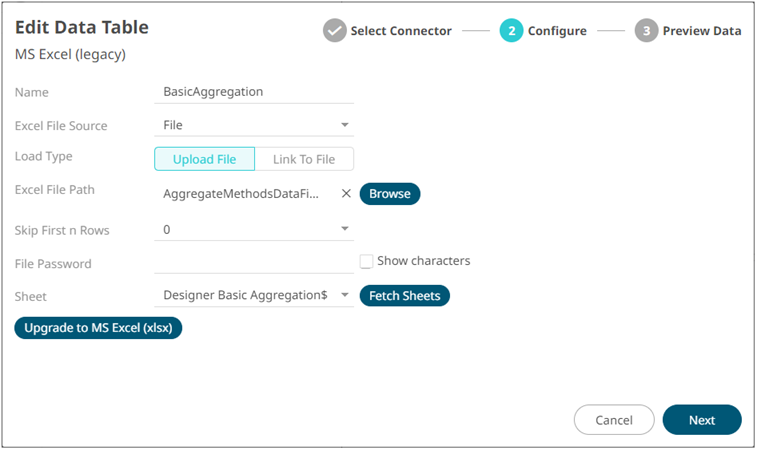
Task: Click the Preview Data step 3 icon
Action: point(646,31)
